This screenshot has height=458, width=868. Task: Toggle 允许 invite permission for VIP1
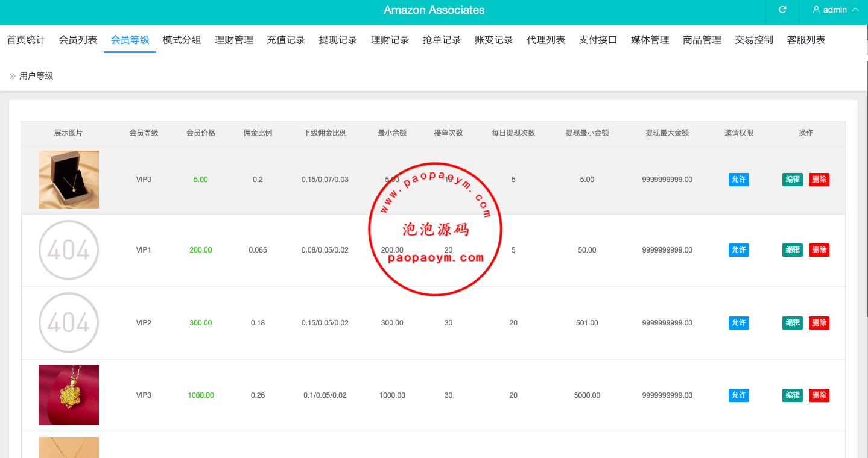point(738,250)
